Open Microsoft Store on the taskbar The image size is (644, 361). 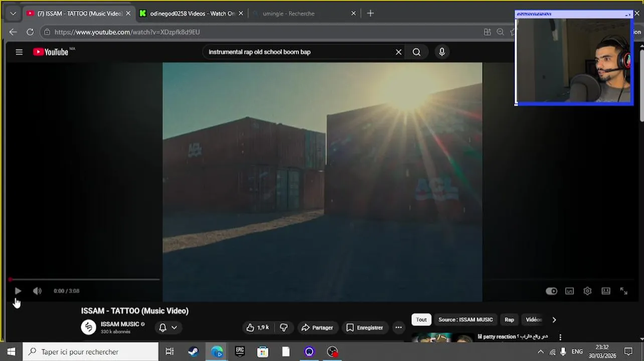coord(263,352)
